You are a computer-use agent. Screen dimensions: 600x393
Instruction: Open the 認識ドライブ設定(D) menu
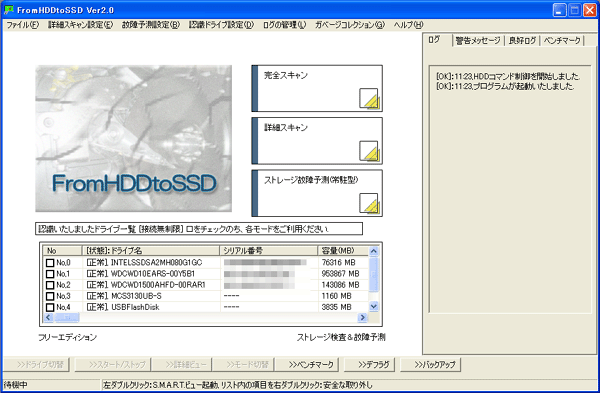(221, 25)
